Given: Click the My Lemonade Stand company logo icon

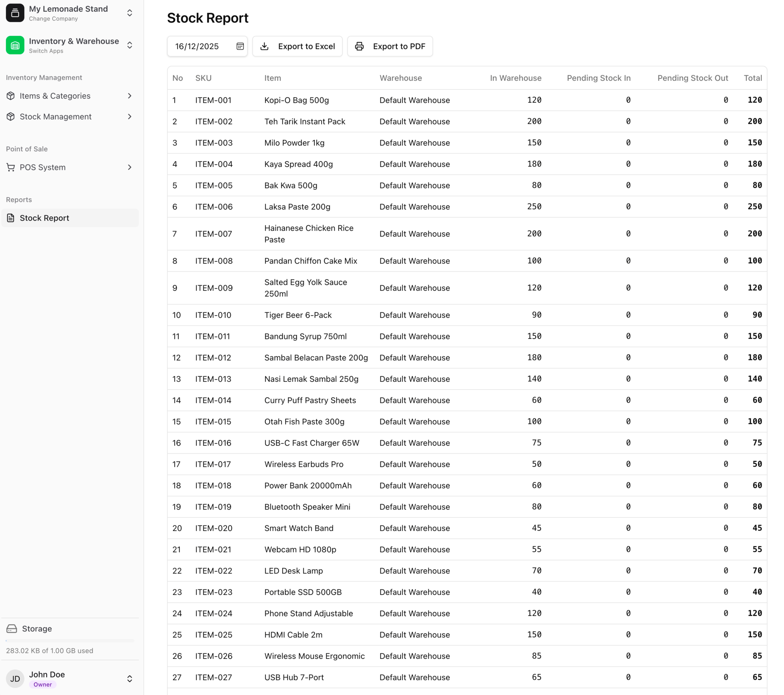Looking at the screenshot, I should (15, 13).
